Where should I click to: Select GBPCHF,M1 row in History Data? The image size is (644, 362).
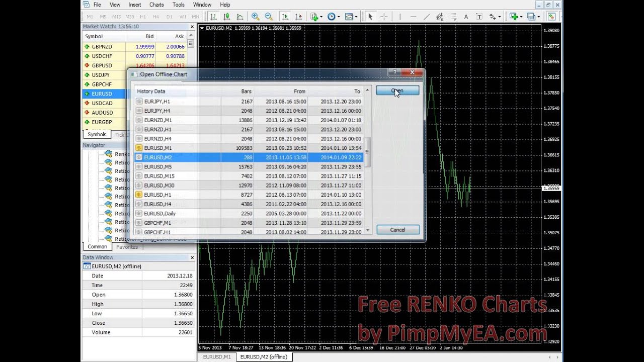coord(249,223)
